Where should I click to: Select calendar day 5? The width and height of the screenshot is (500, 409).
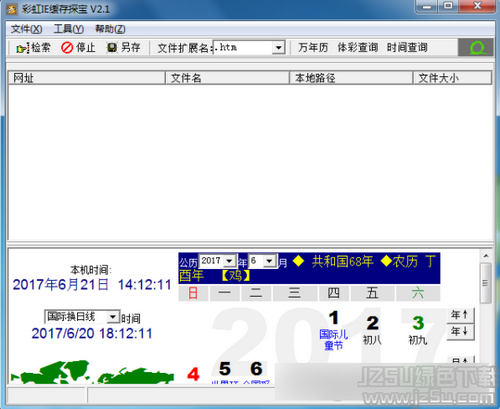(225, 369)
